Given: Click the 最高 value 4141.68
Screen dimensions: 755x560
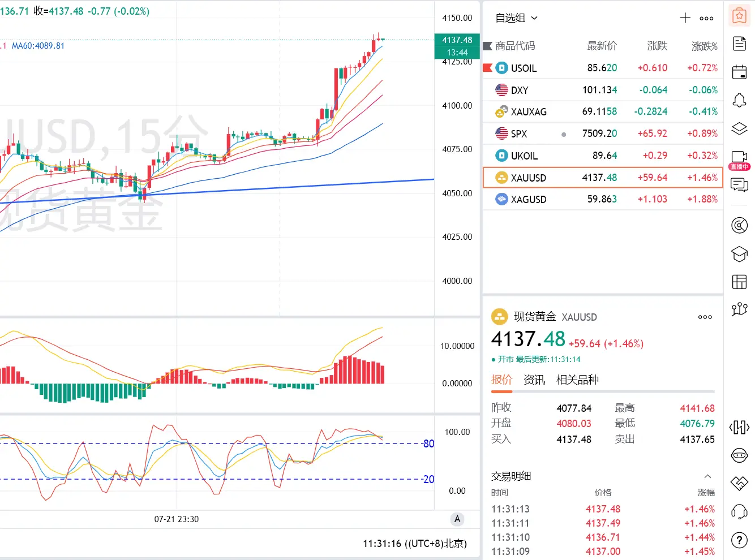Looking at the screenshot, I should click(697, 408).
